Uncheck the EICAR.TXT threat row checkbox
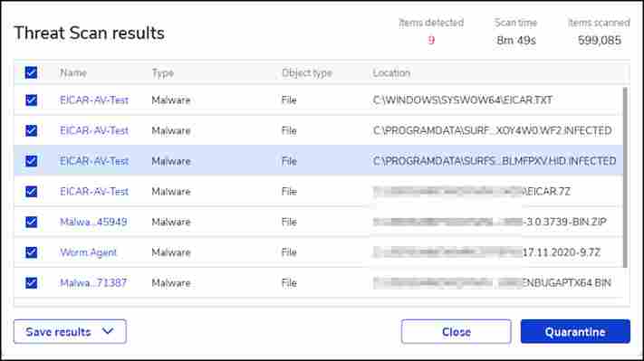The image size is (644, 361). coord(31,100)
